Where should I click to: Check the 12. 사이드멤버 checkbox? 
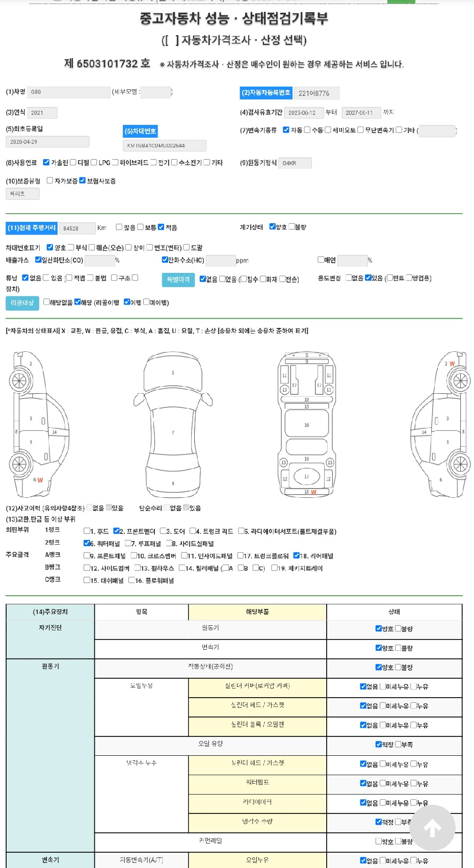point(87,568)
